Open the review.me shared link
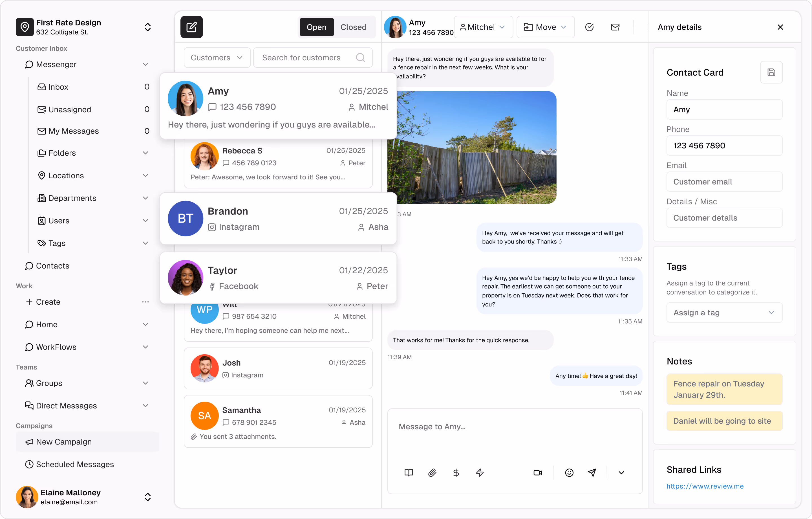The image size is (812, 519). click(705, 486)
